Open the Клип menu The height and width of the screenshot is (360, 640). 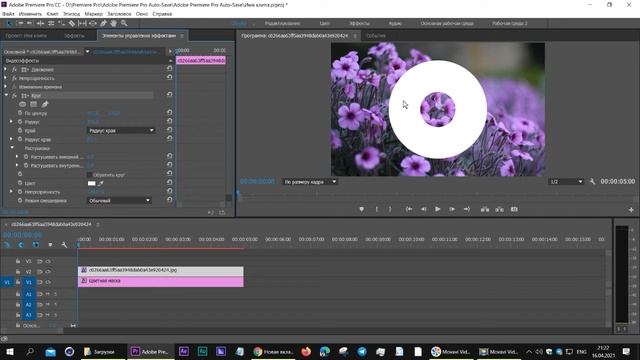click(52, 14)
